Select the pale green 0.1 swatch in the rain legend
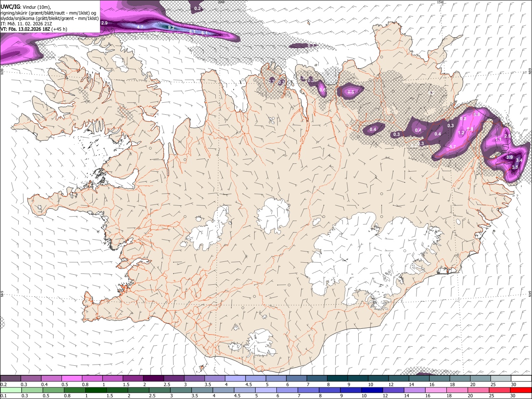532x399 pixels. point(10,390)
